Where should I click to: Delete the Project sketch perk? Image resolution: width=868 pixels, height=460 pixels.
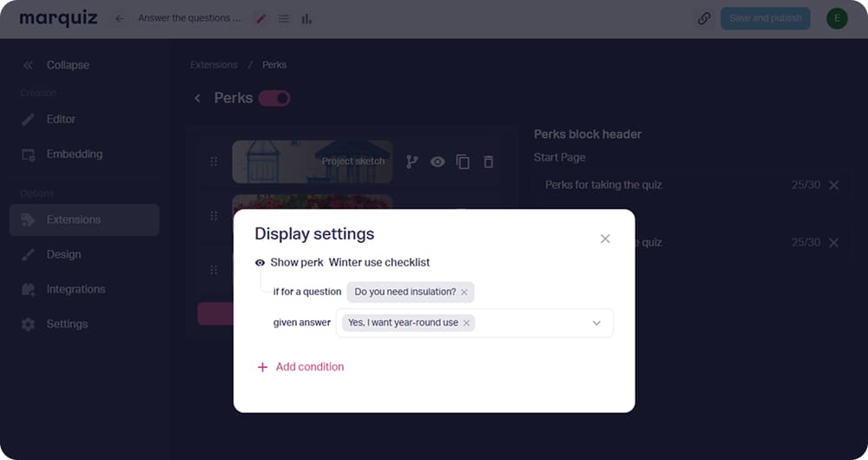[x=488, y=161]
